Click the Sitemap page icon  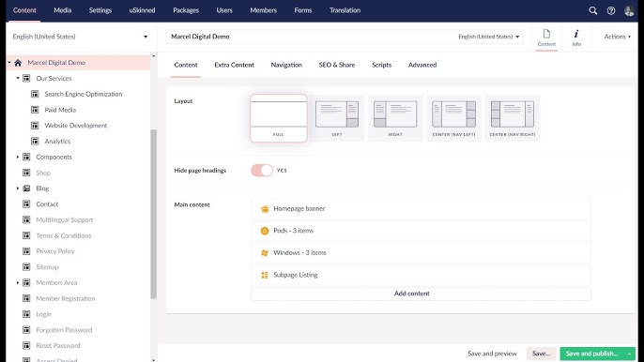point(26,267)
